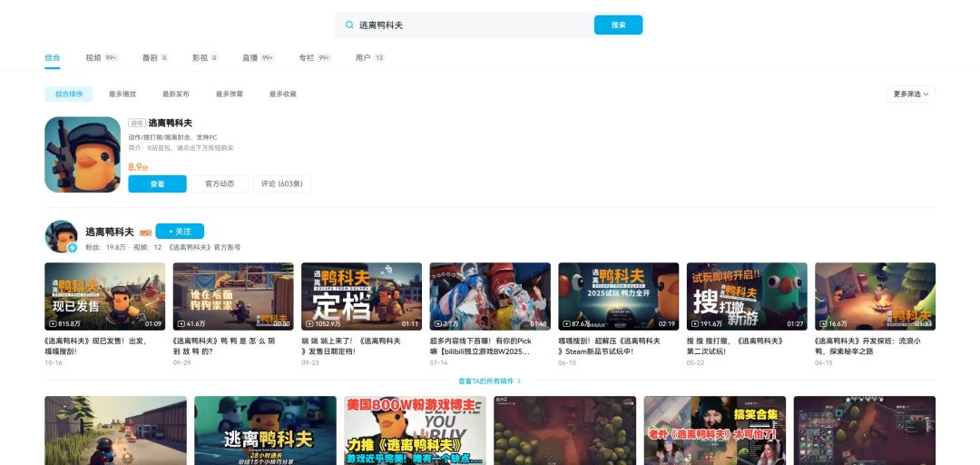Open the 开发探班 campfire video thumbnail
Screen dimensions: 980x465
[x=875, y=297]
